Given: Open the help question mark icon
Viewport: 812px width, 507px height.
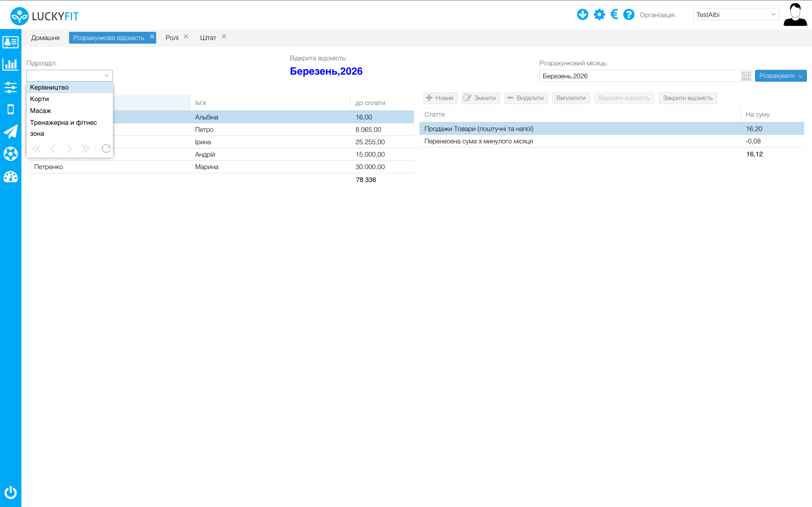Looking at the screenshot, I should pos(629,15).
